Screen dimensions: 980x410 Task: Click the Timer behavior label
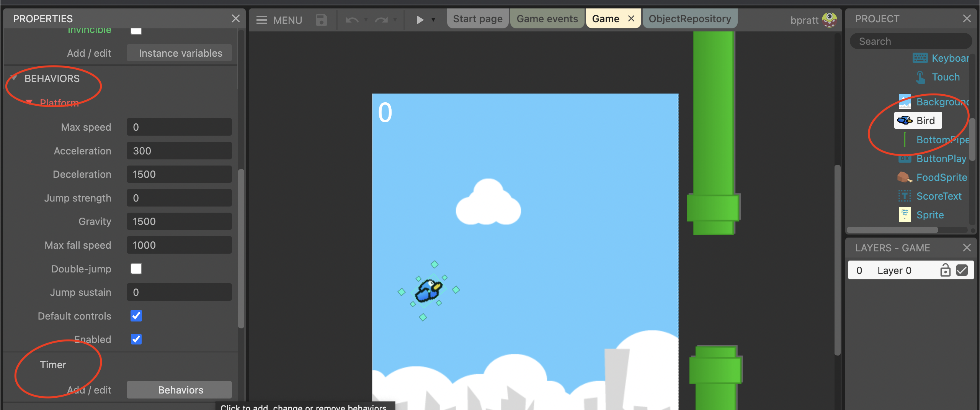[x=53, y=365]
